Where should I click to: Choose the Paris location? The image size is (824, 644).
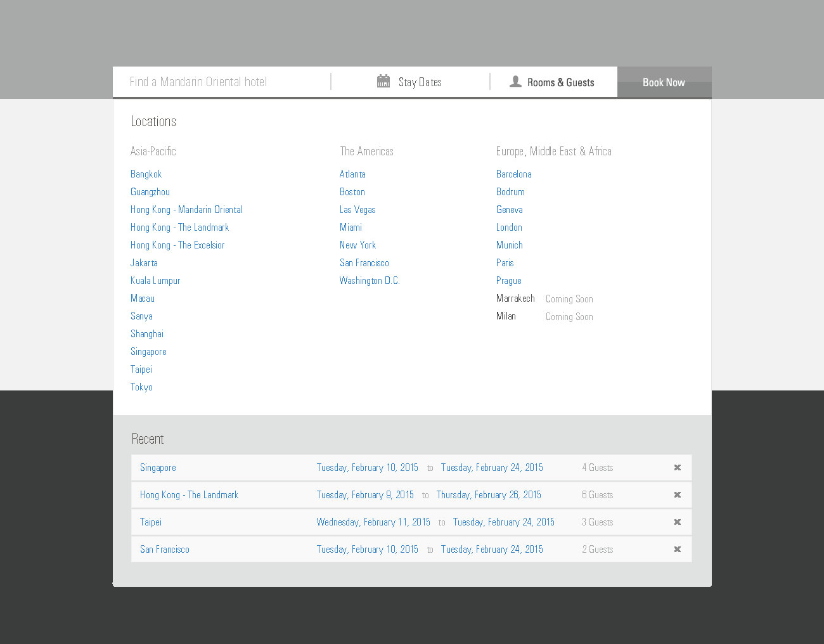coord(505,263)
